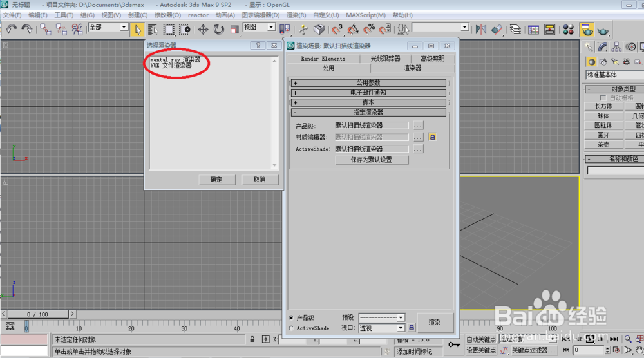Toggle the Percent Snap icon
Image resolution: width=644 pixels, height=358 pixels.
coord(369,29)
